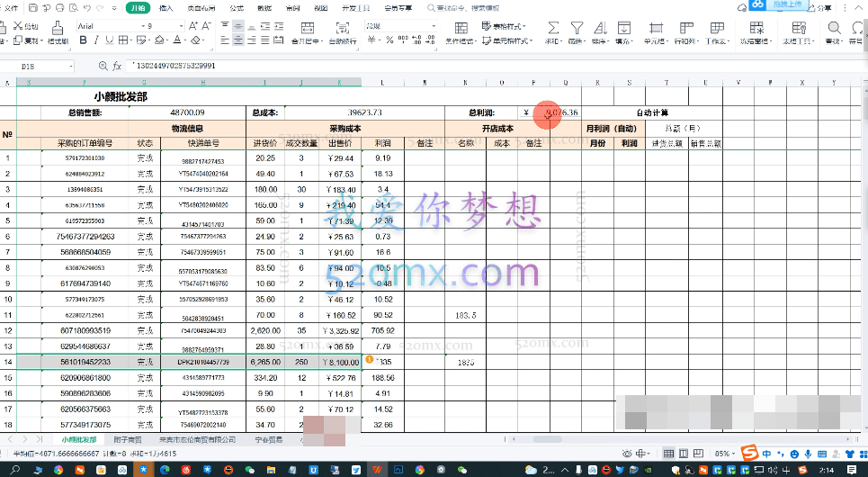Toggle Underline formatting
This screenshot has width=868, height=477.
coord(110,40)
